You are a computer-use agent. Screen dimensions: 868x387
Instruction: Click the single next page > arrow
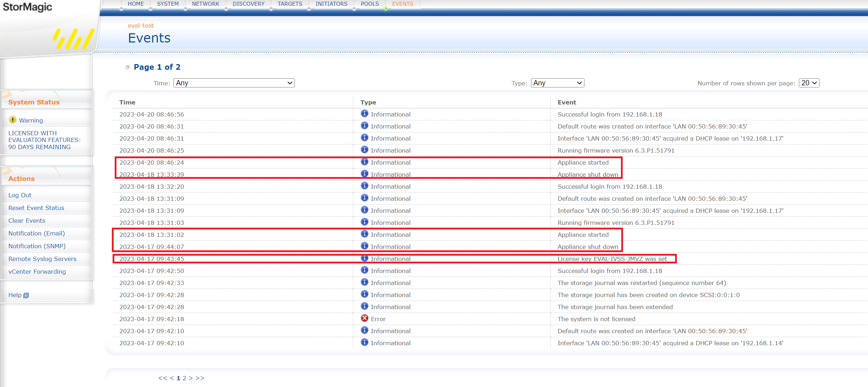click(191, 378)
